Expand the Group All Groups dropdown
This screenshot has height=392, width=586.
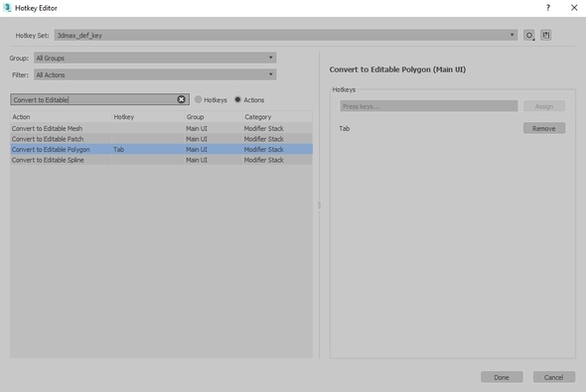(x=155, y=58)
